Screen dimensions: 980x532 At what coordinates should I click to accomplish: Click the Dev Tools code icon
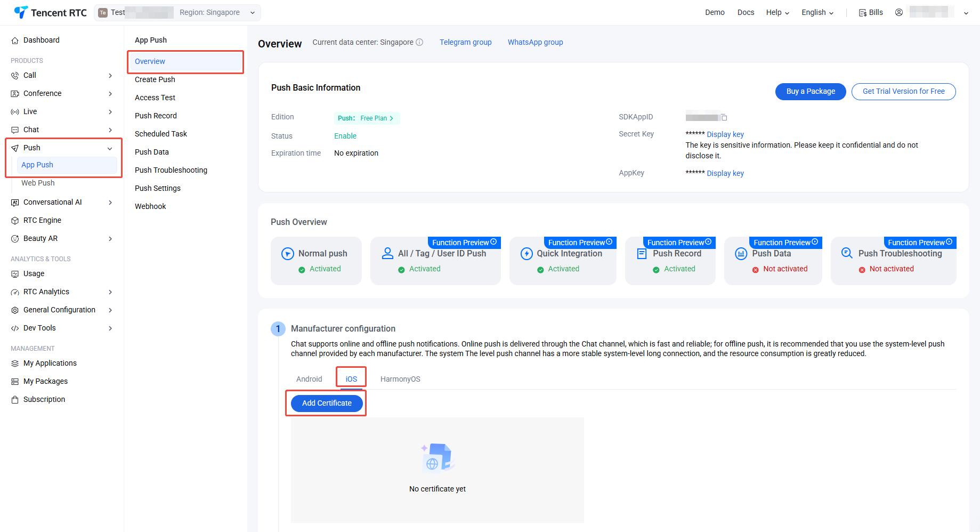point(15,328)
